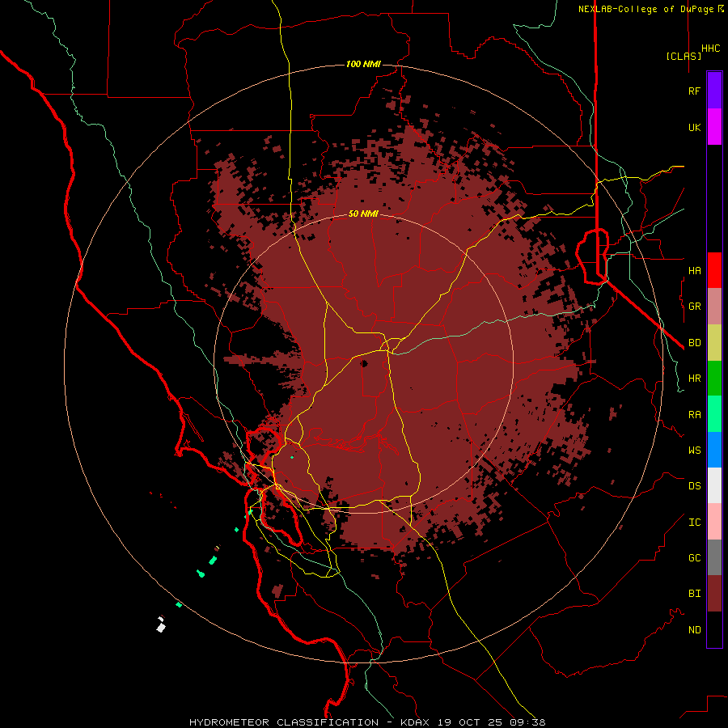Click the BD yellow legend swatch

pos(714,343)
